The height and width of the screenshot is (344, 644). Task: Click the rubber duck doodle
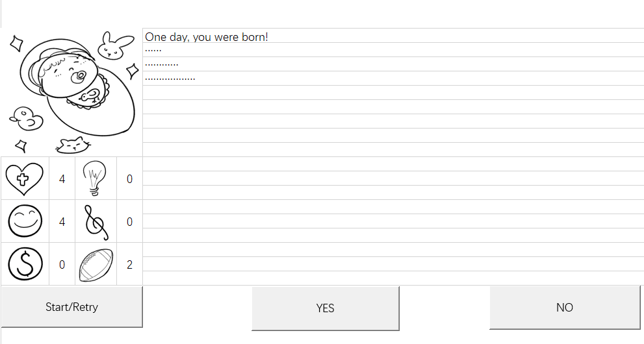pos(26,119)
